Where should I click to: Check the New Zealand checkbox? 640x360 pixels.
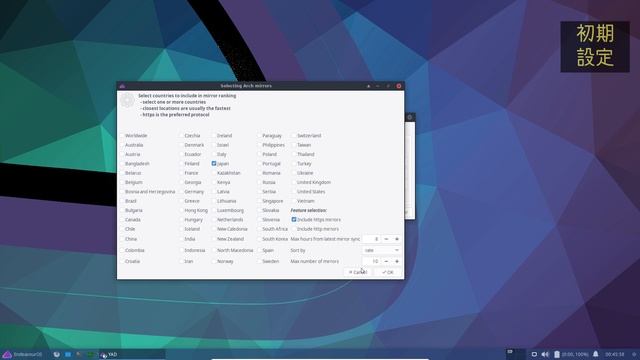pos(213,239)
